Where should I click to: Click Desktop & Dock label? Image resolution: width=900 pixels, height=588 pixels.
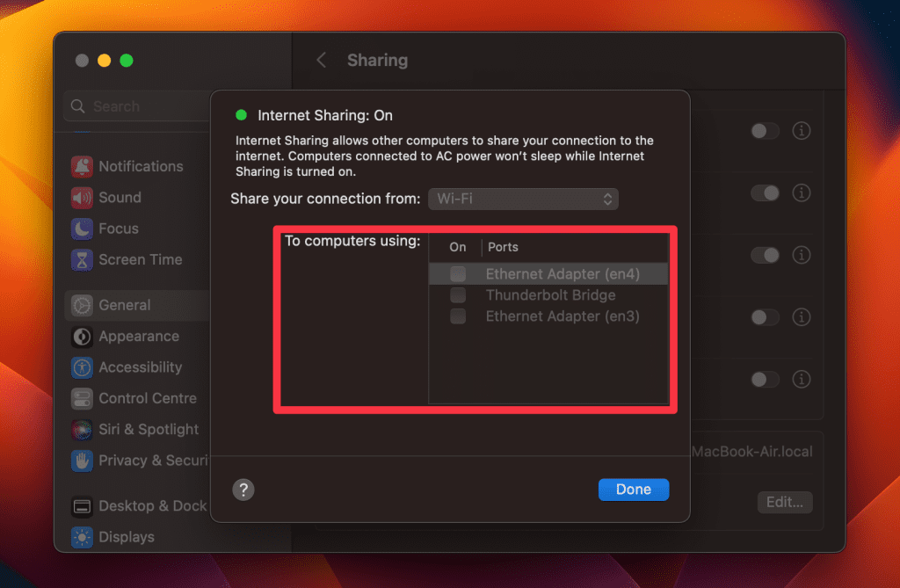point(153,506)
